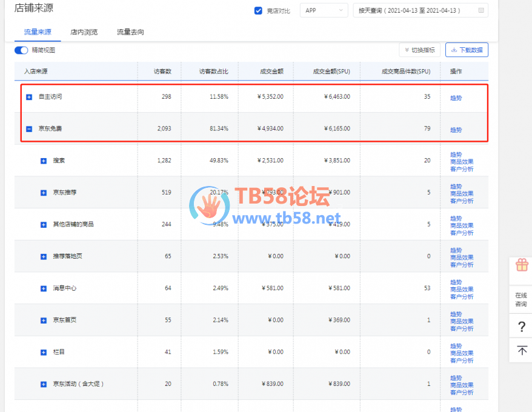Toggle the 精简视图 switch
Viewport: 532px width, 412px height.
coord(21,50)
